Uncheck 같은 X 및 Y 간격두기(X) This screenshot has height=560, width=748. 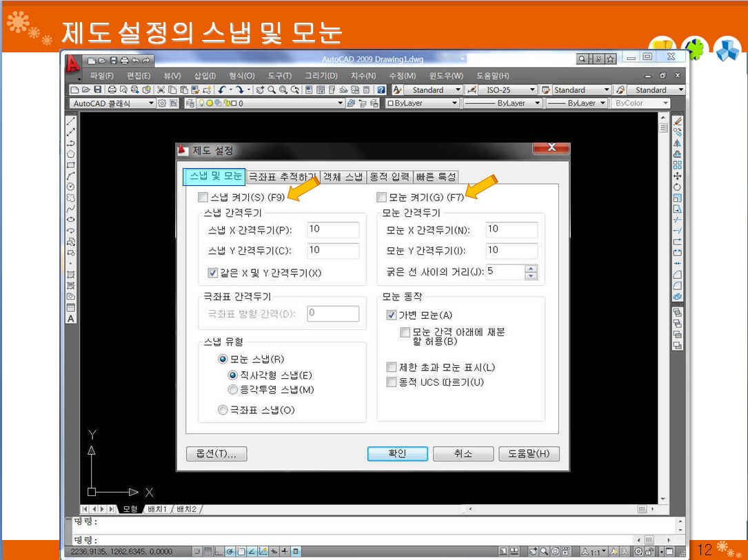[x=213, y=273]
